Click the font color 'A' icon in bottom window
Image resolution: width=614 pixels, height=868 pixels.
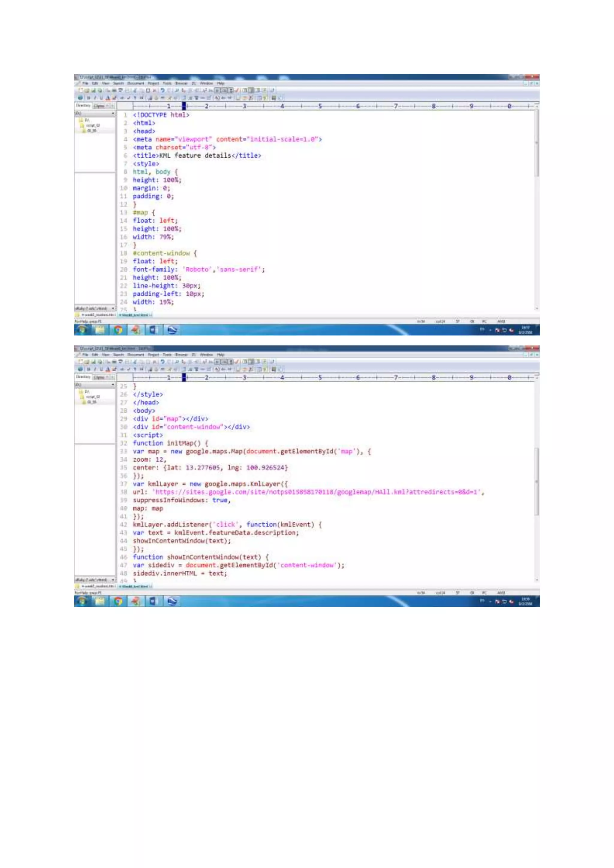click(108, 369)
